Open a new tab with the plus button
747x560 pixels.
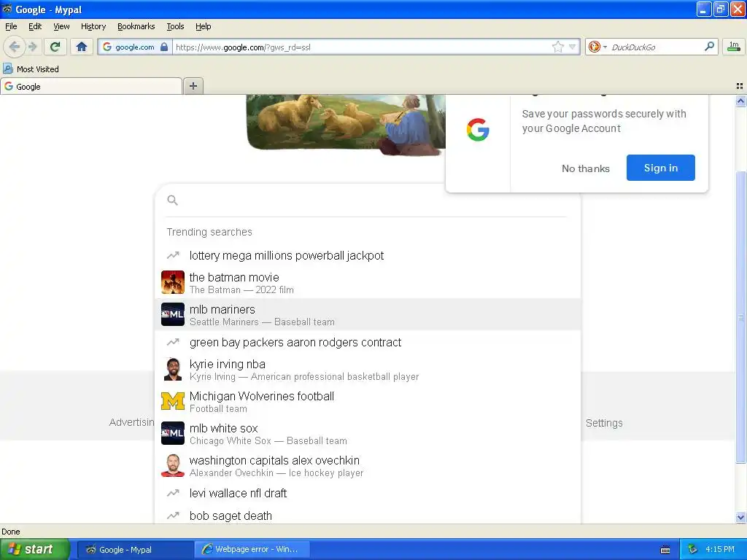coord(193,86)
